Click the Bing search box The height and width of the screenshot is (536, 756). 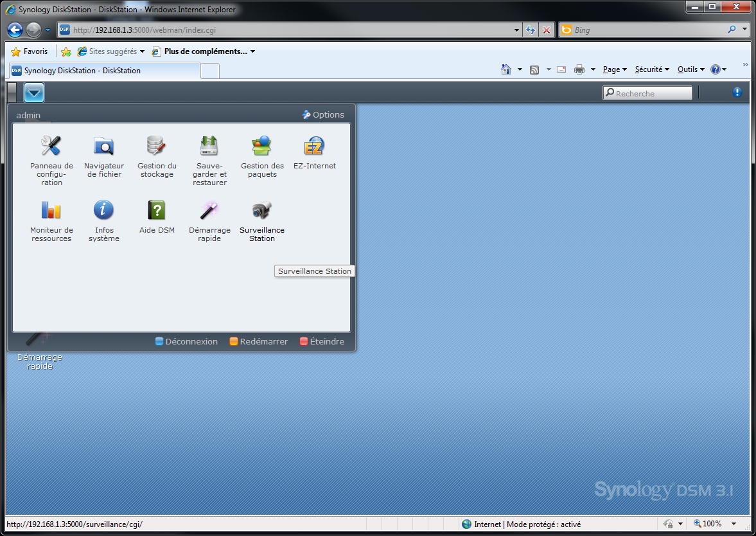click(649, 30)
